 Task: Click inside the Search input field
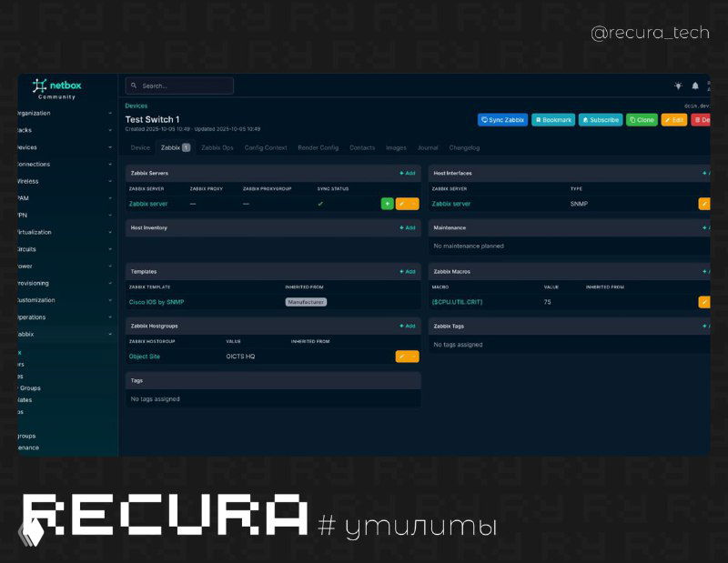tap(182, 85)
